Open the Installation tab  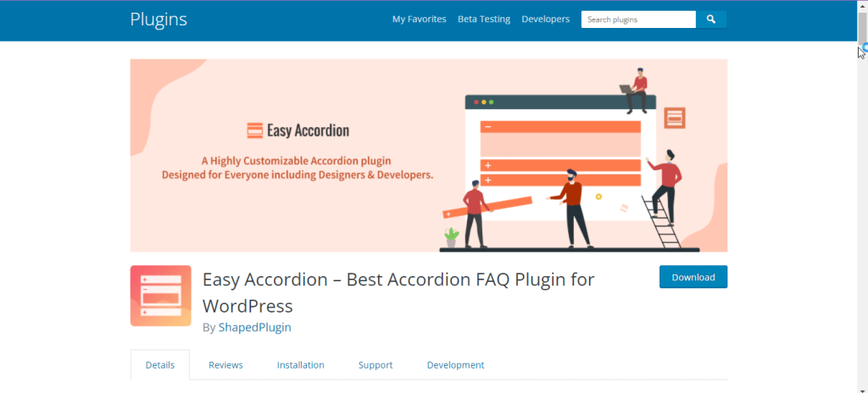[x=300, y=365]
